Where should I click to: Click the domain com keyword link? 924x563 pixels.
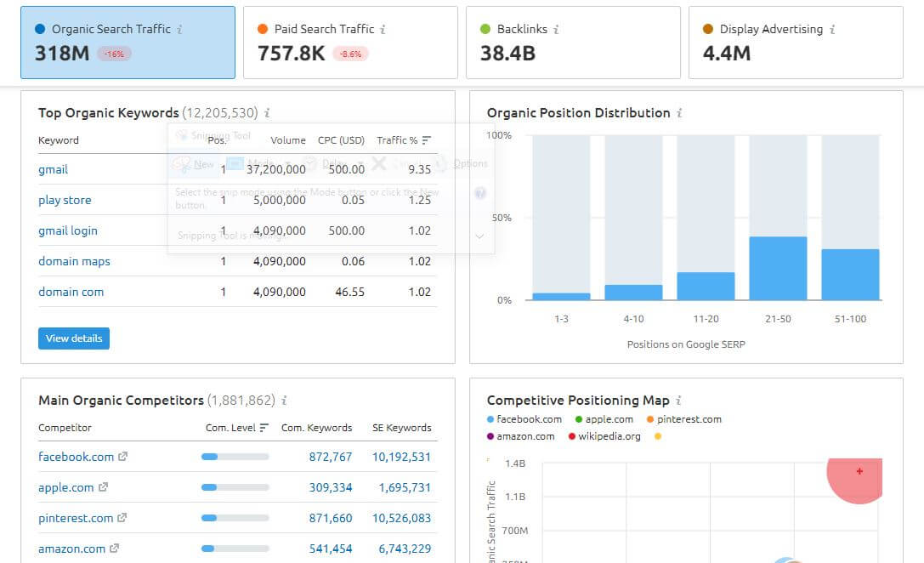(x=71, y=292)
